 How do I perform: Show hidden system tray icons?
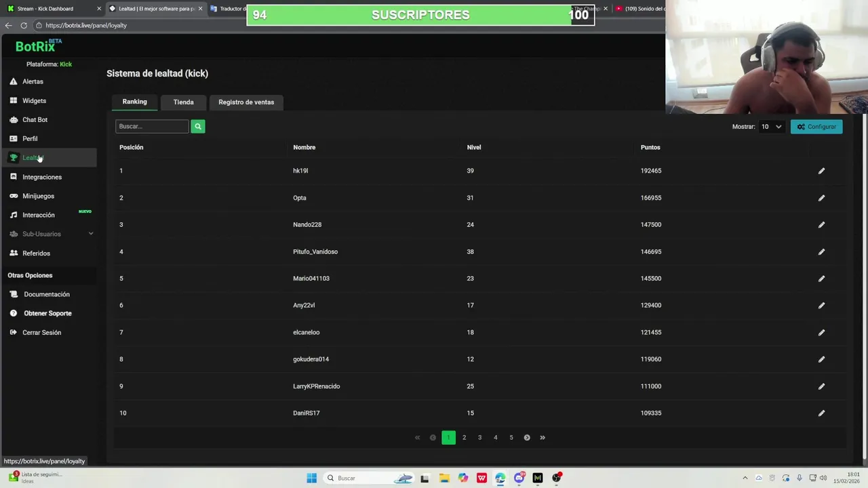[x=745, y=478]
